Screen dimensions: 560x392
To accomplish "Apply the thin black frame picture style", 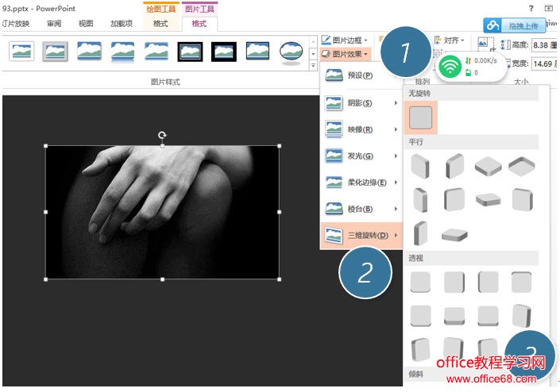I will point(257,52).
